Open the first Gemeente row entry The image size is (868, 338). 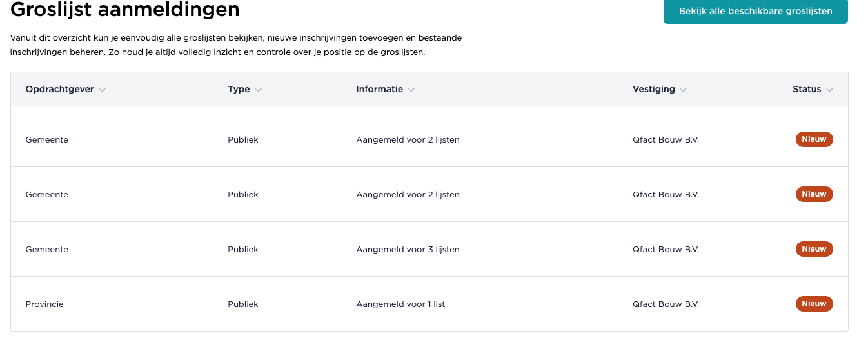[x=46, y=140]
